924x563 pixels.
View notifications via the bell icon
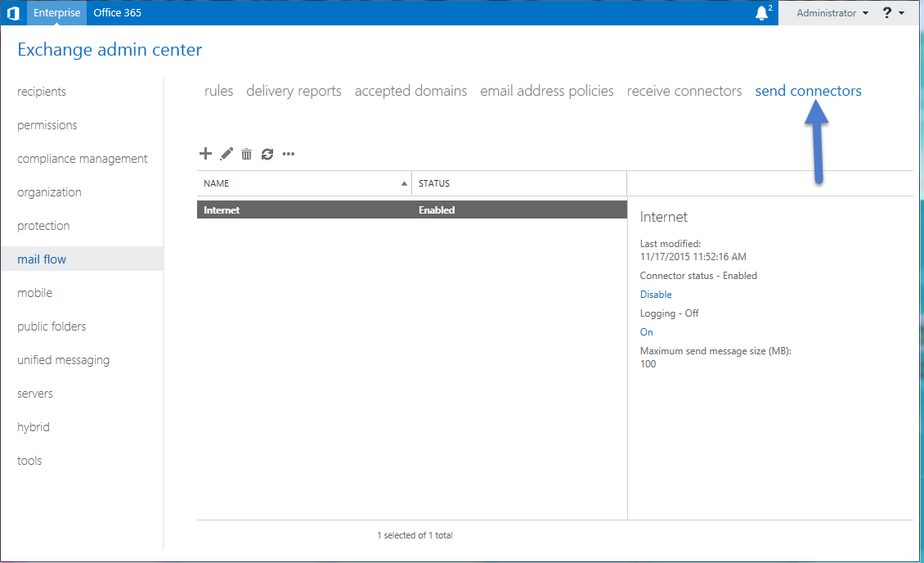[x=760, y=12]
